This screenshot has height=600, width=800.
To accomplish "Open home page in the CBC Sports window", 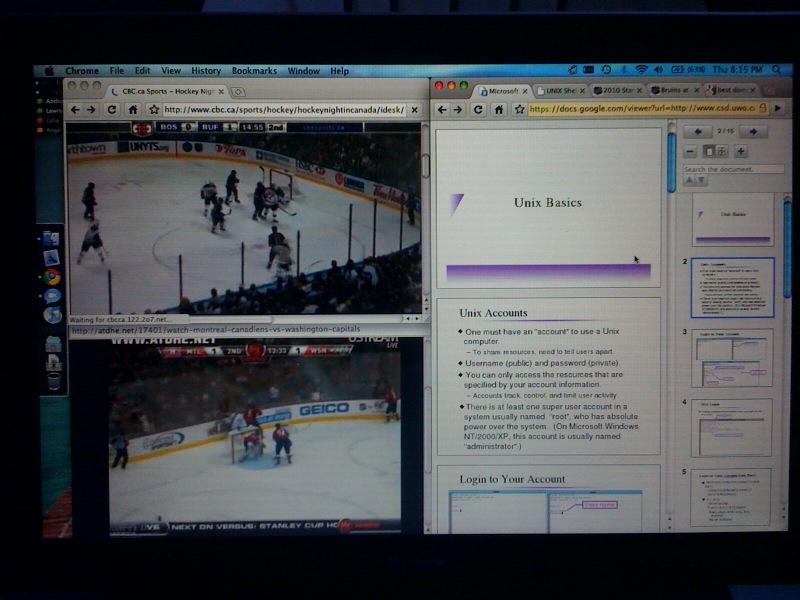I will 133,110.
